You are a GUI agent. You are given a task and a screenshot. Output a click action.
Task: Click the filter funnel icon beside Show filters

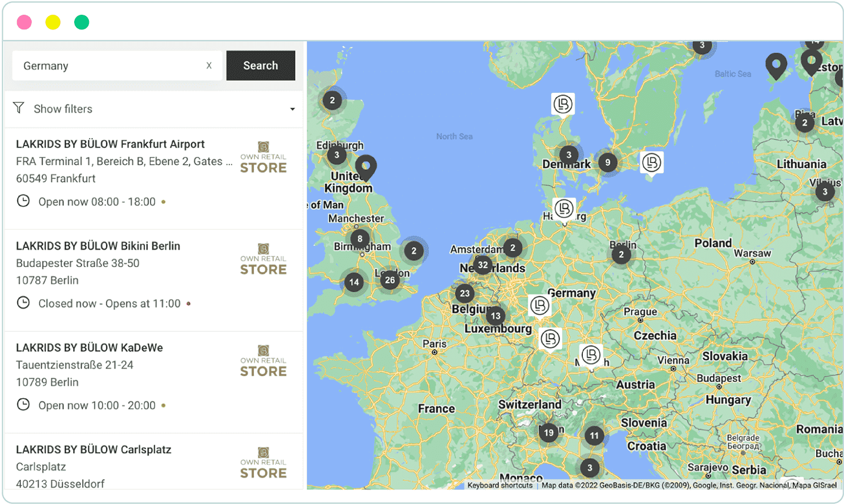19,108
